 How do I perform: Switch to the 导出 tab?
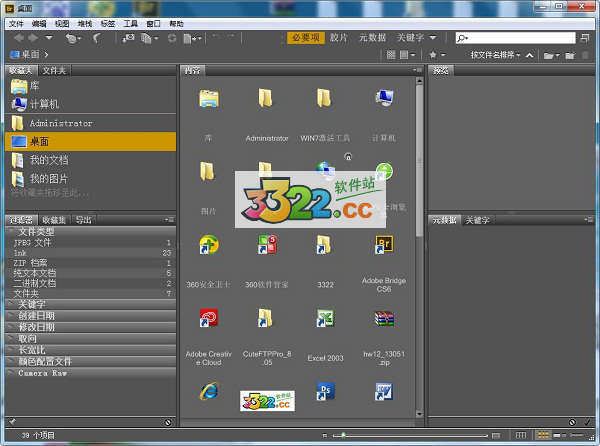click(83, 220)
